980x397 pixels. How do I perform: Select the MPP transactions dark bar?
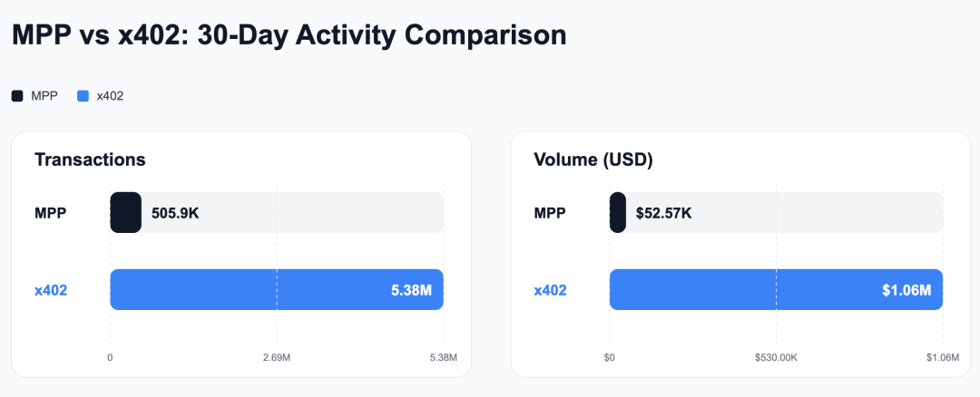click(x=125, y=212)
